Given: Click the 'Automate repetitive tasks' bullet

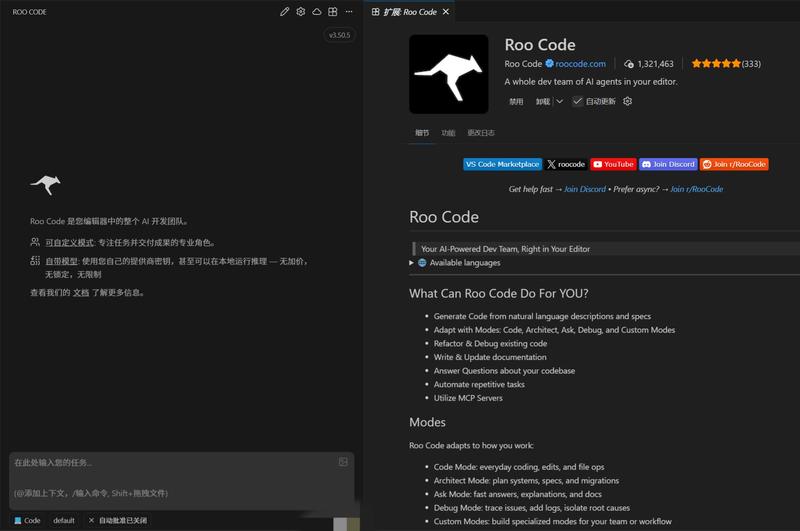Looking at the screenshot, I should pyautogui.click(x=479, y=385).
